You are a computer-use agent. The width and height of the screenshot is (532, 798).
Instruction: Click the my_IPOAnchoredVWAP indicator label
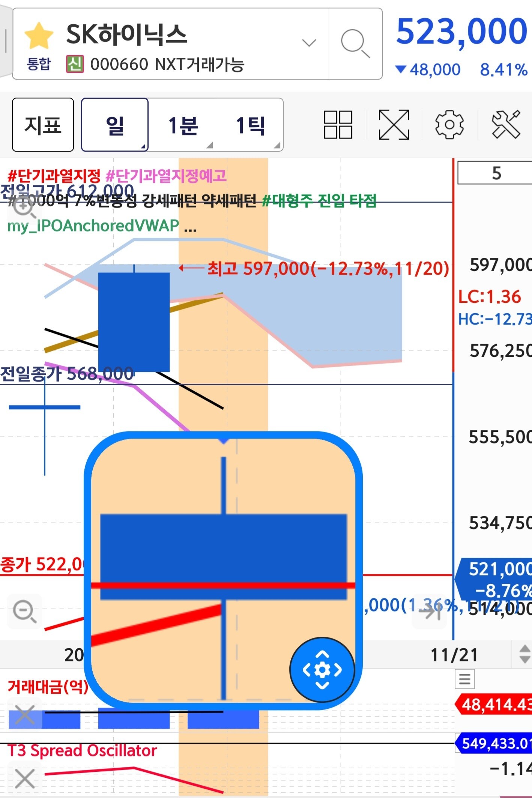point(93,226)
